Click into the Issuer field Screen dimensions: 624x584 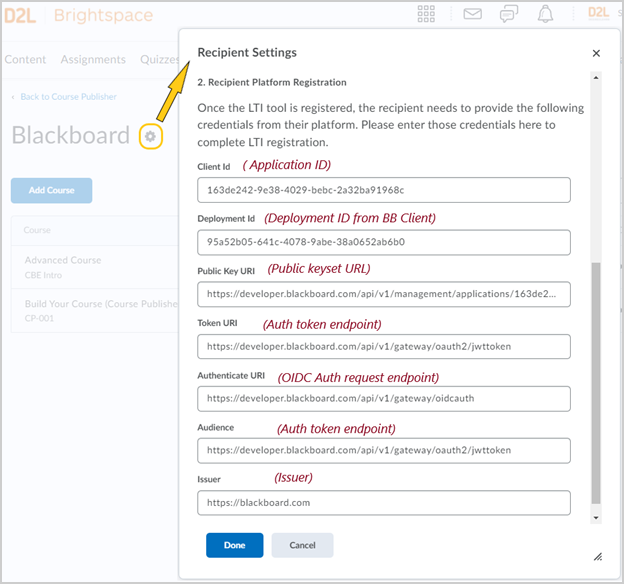[384, 503]
